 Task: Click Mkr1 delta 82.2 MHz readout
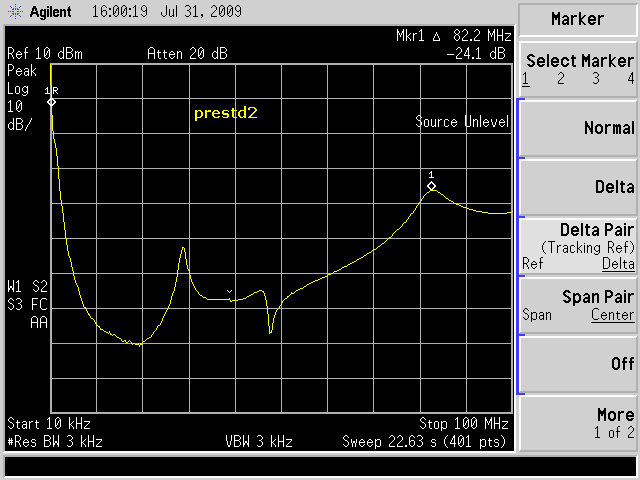(x=453, y=36)
